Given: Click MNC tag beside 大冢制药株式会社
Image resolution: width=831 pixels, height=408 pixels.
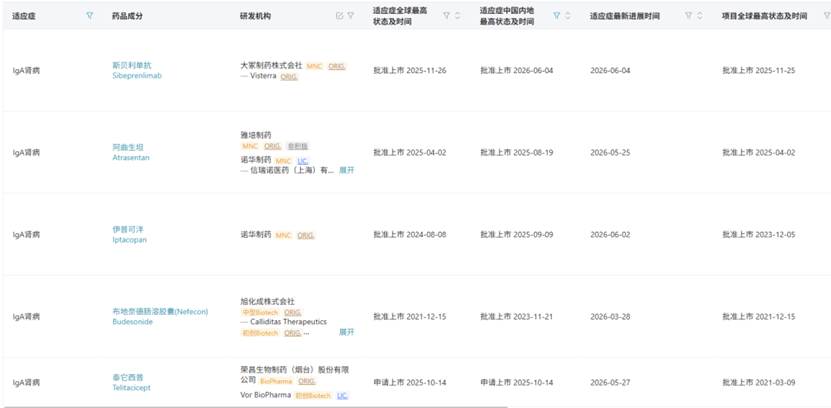Looking at the screenshot, I should (314, 66).
